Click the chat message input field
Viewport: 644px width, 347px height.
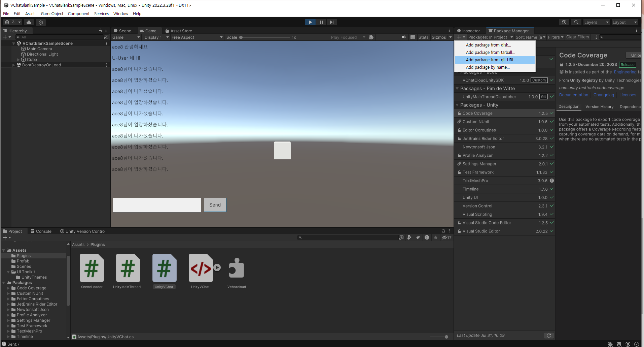coord(157,205)
